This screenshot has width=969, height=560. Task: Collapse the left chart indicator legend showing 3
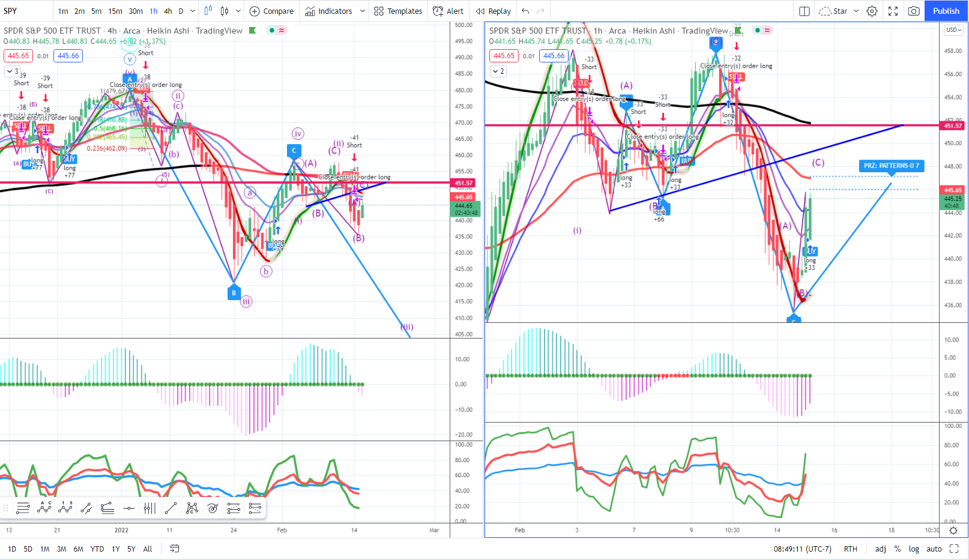pyautogui.click(x=12, y=71)
